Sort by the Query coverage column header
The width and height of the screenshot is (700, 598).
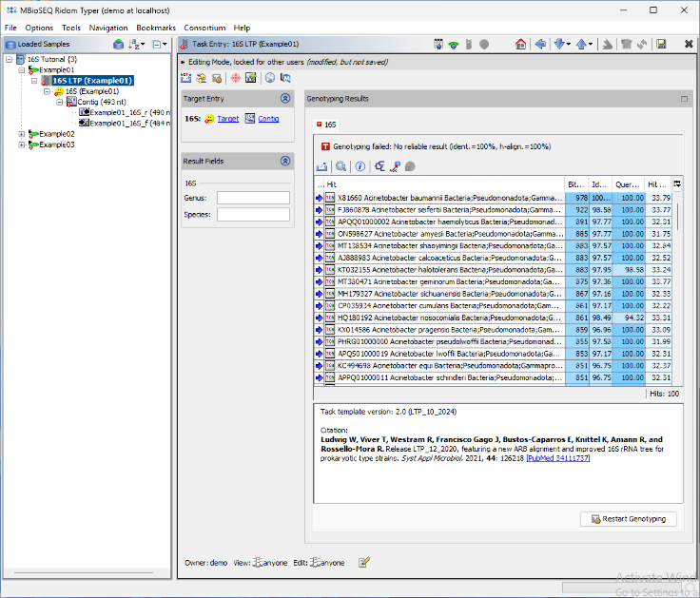click(628, 184)
